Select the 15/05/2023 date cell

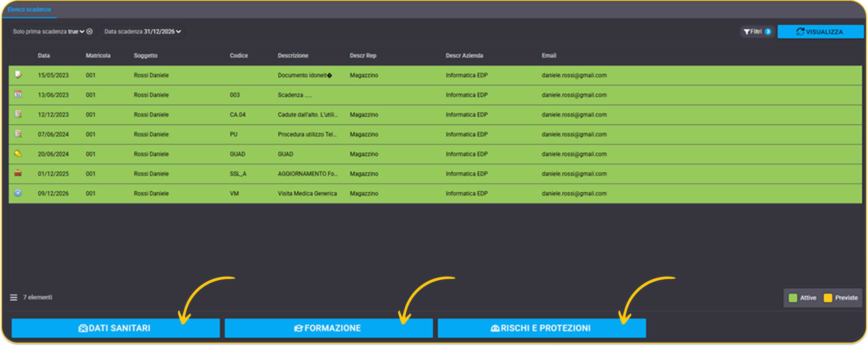[53, 75]
